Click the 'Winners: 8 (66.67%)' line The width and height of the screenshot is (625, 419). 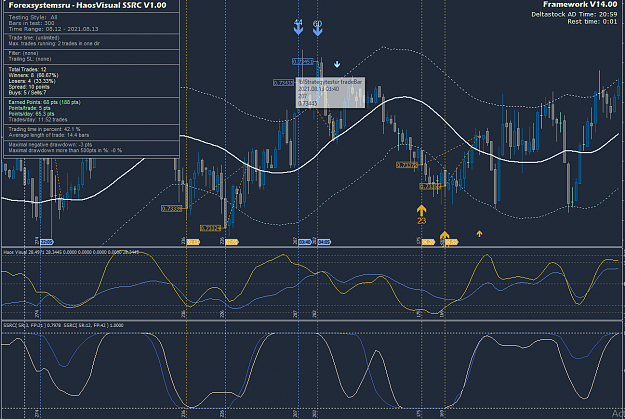(33, 75)
